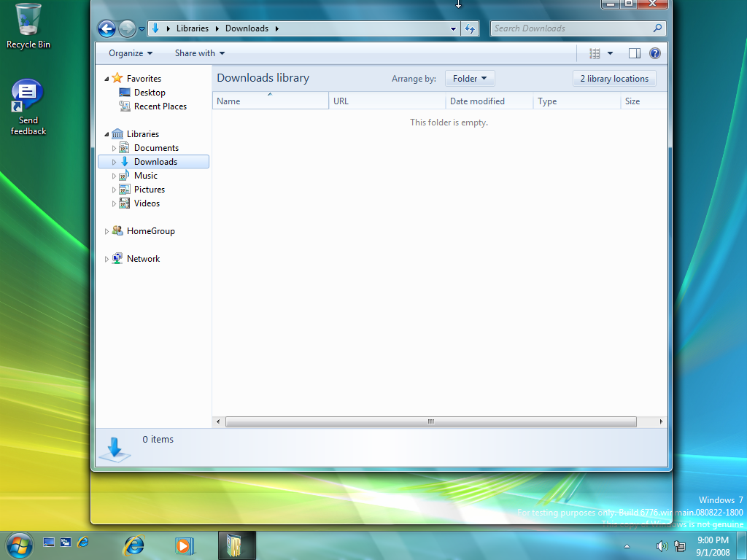The image size is (747, 560).
Task: Click the Back navigation arrow button
Action: pyautogui.click(x=107, y=28)
